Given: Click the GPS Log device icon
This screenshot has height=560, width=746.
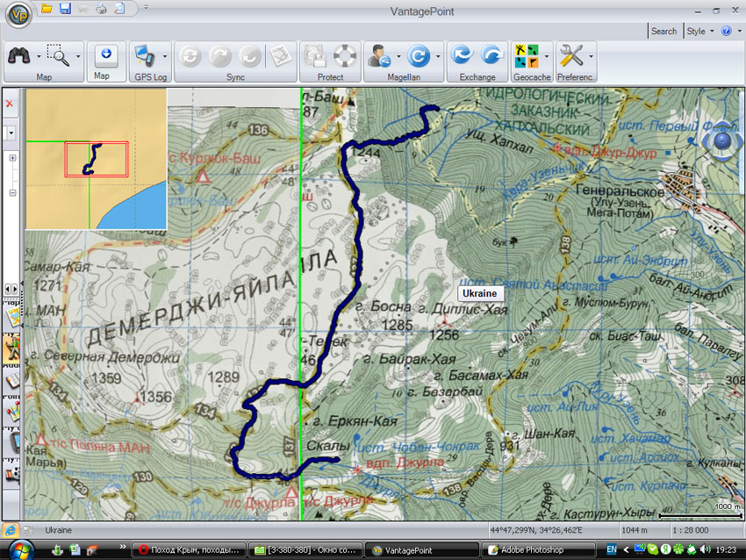Looking at the screenshot, I should click(x=144, y=55).
